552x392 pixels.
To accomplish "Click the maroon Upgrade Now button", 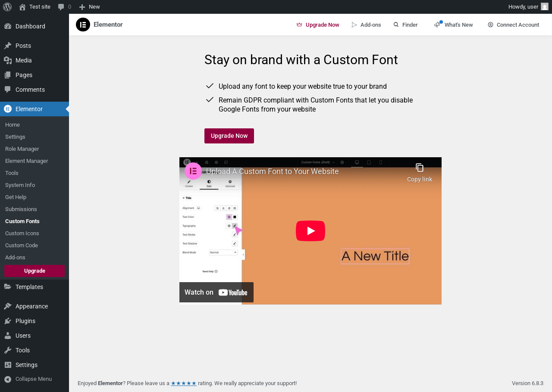I will (229, 136).
